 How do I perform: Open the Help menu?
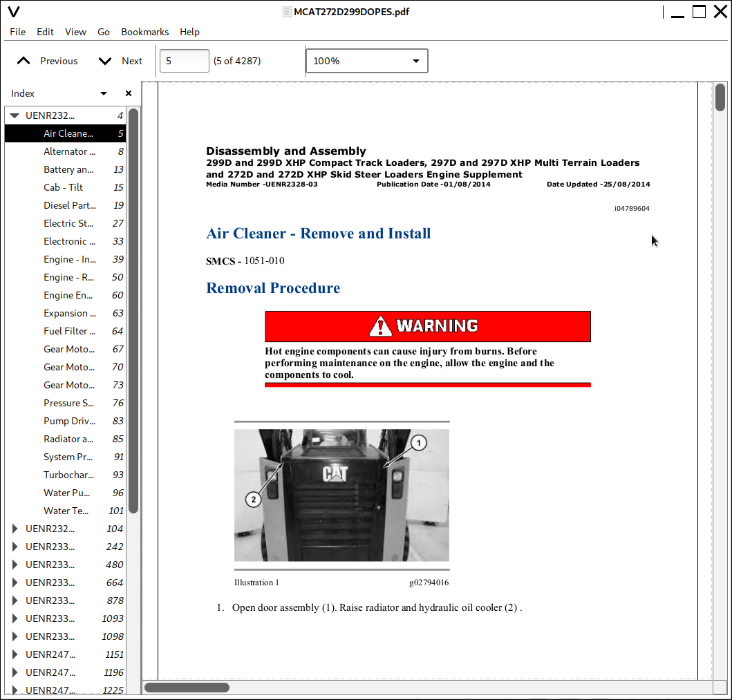click(189, 32)
